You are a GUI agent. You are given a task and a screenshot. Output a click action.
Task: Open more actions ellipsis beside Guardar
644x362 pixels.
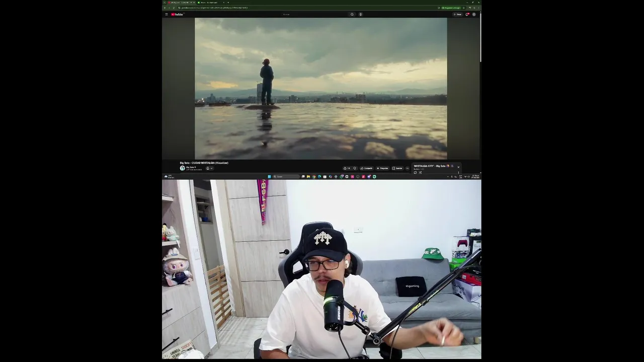click(x=408, y=168)
